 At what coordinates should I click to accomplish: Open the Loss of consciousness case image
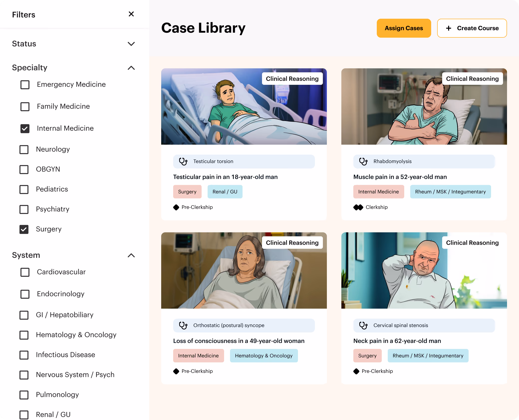pos(244,271)
